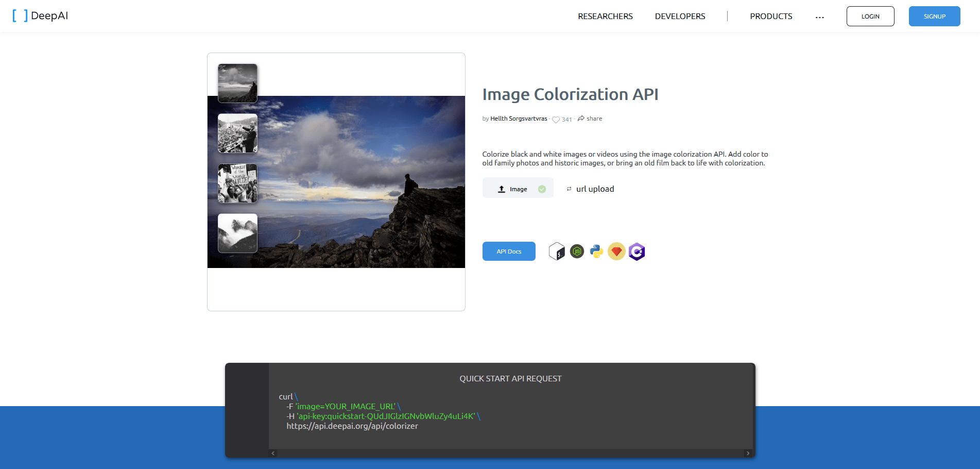
Task: Click the green checkmark on Image upload
Action: pyautogui.click(x=542, y=189)
